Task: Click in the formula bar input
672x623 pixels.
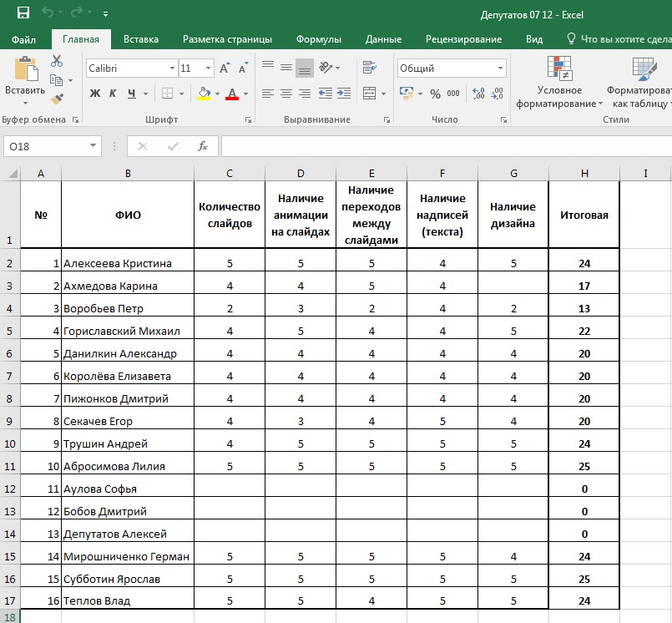Action: coord(447,146)
